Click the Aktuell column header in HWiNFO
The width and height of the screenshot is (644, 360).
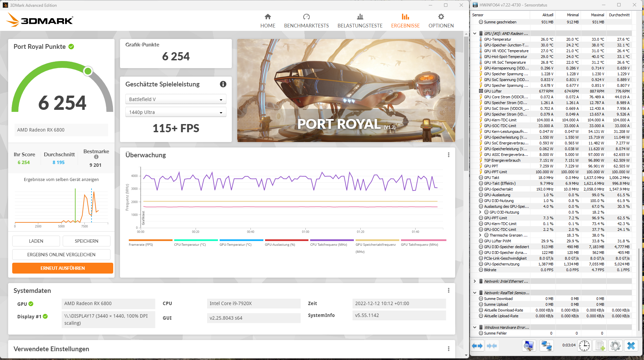(x=542, y=15)
